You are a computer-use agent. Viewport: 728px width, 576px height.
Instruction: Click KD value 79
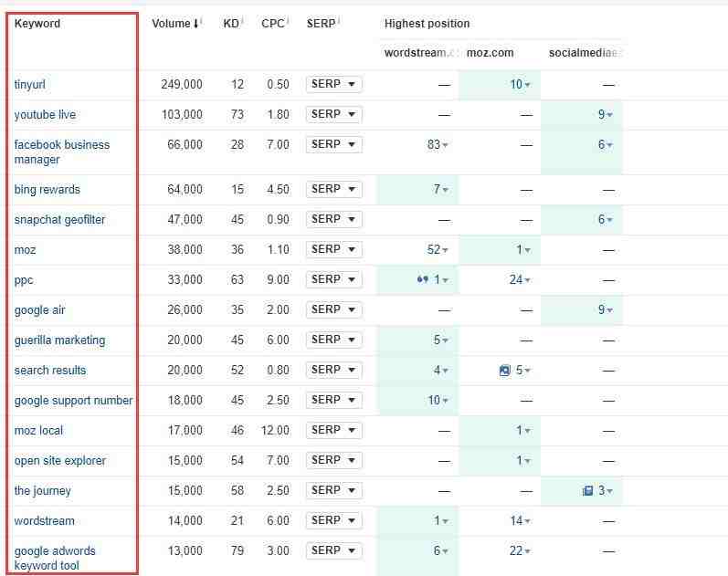tap(237, 551)
